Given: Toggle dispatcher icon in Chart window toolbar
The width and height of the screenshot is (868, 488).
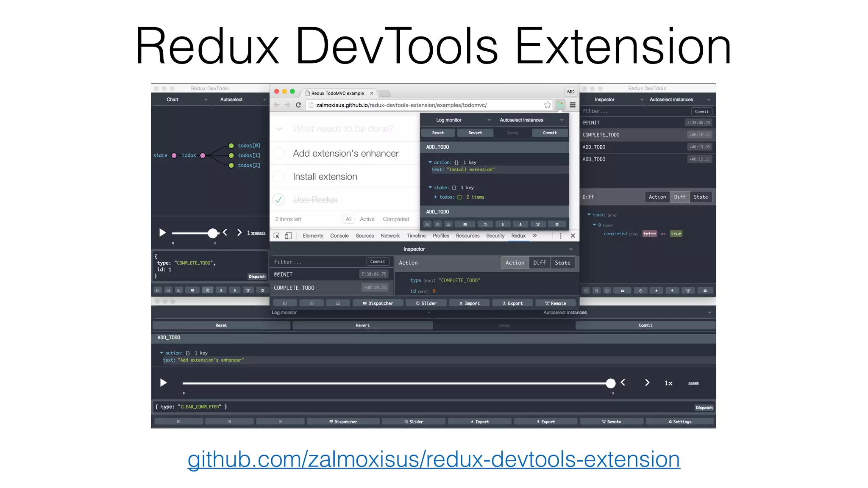Looking at the screenshot, I should click(193, 290).
